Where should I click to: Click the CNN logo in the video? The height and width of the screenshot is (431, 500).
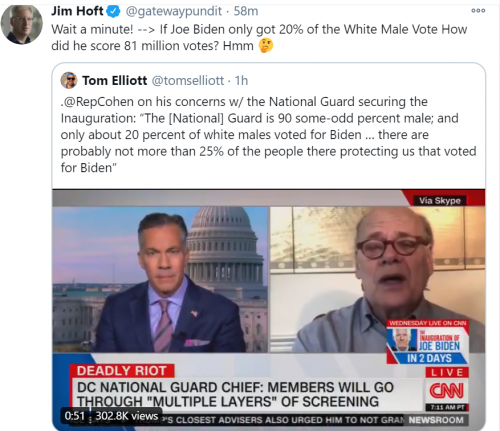(447, 391)
